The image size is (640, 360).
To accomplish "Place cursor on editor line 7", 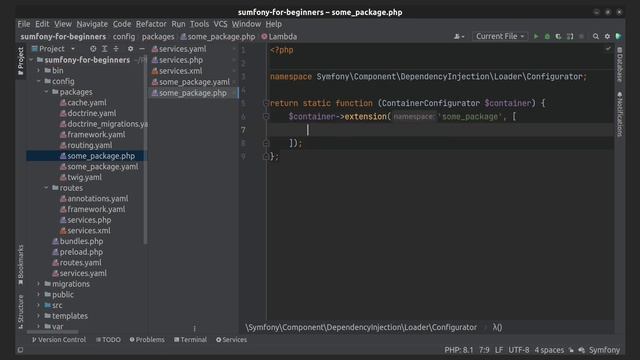I will click(441, 130).
